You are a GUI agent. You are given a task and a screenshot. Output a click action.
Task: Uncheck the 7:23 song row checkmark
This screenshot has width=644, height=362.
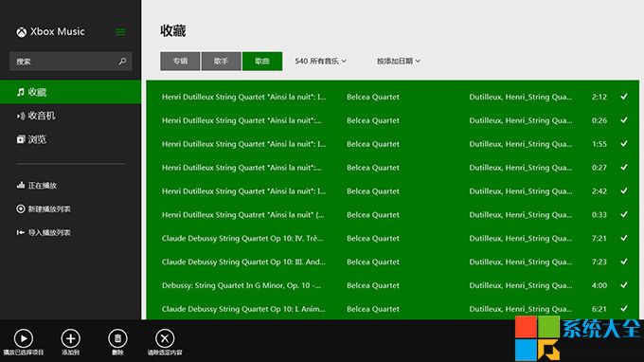click(x=624, y=262)
